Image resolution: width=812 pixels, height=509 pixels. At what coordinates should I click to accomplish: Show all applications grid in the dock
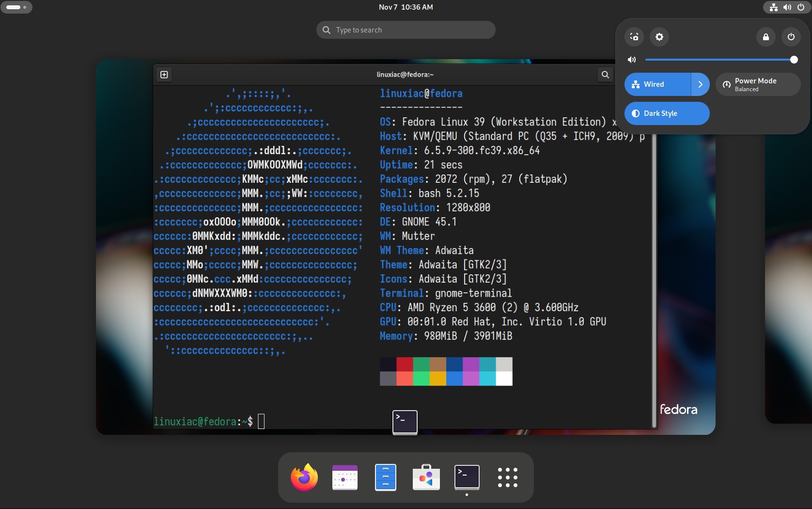pyautogui.click(x=508, y=477)
